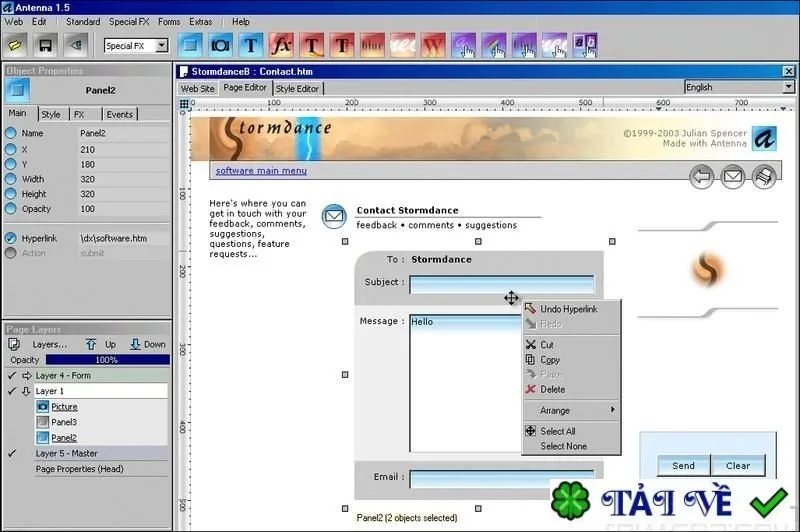Click the Layers... button

coord(49,344)
